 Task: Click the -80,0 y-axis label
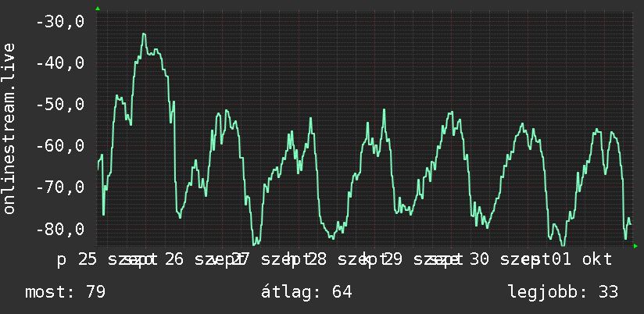60,229
